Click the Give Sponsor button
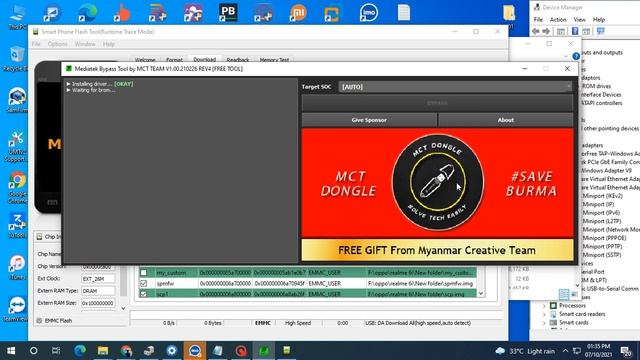Screen dimensions: 640x360 [369, 120]
